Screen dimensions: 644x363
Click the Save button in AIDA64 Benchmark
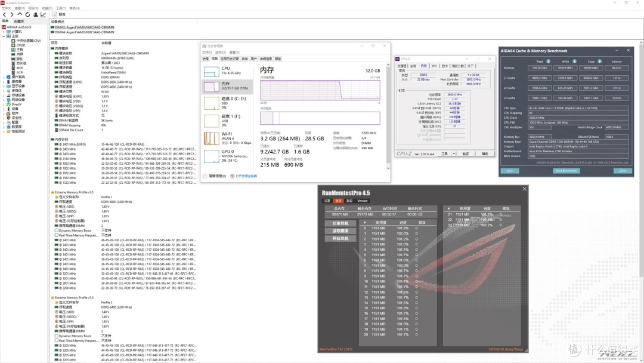[510, 171]
